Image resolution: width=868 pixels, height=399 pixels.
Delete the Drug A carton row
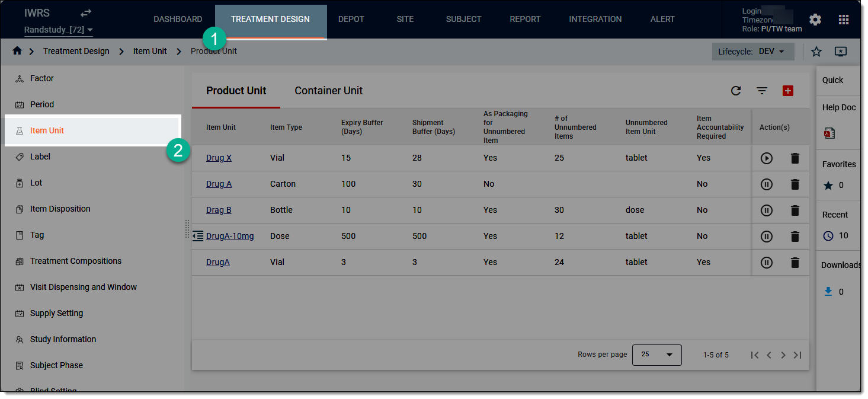pos(795,184)
